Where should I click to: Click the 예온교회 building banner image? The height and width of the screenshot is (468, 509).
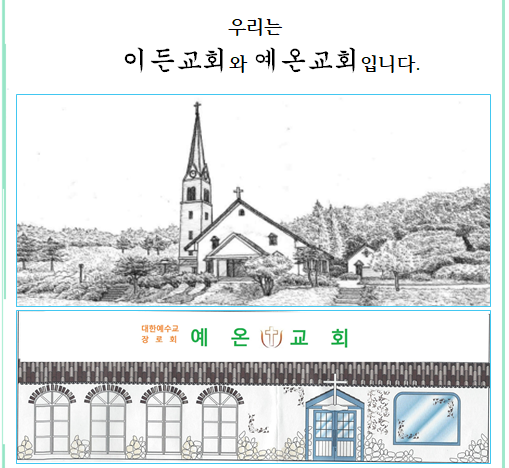tap(253, 387)
